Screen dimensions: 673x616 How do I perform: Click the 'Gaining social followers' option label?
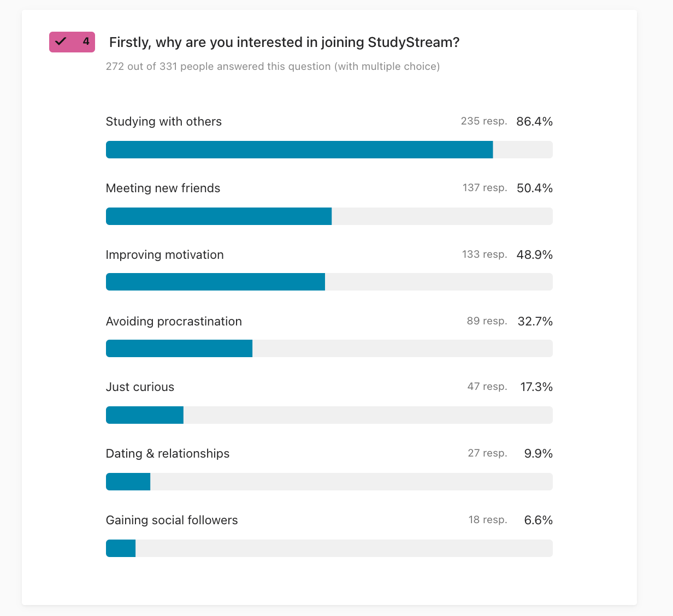tap(172, 520)
